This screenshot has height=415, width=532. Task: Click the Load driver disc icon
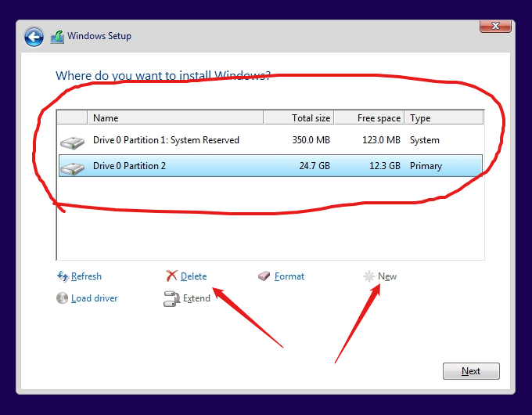tap(62, 298)
